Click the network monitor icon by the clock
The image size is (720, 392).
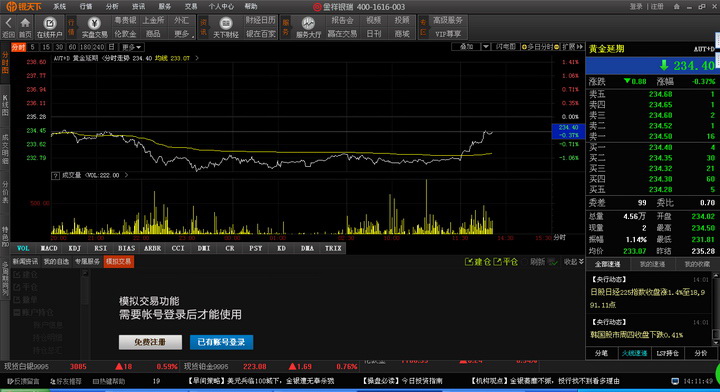(675, 381)
